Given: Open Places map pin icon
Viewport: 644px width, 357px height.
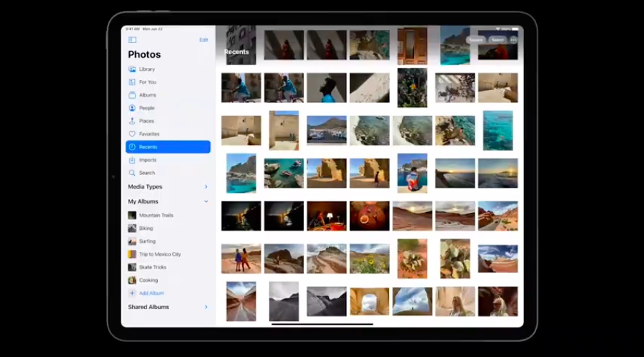Looking at the screenshot, I should 132,121.
